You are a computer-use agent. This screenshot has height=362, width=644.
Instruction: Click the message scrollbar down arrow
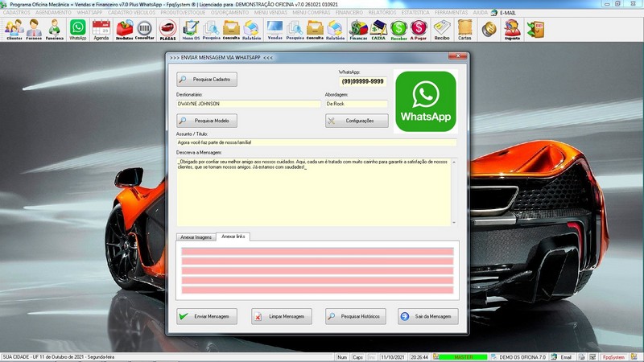[454, 223]
